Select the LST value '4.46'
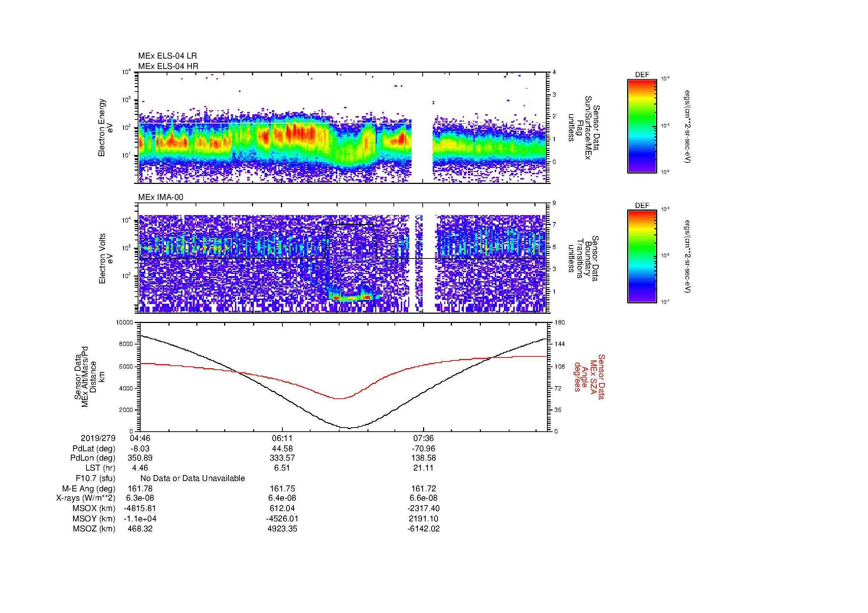 140,468
